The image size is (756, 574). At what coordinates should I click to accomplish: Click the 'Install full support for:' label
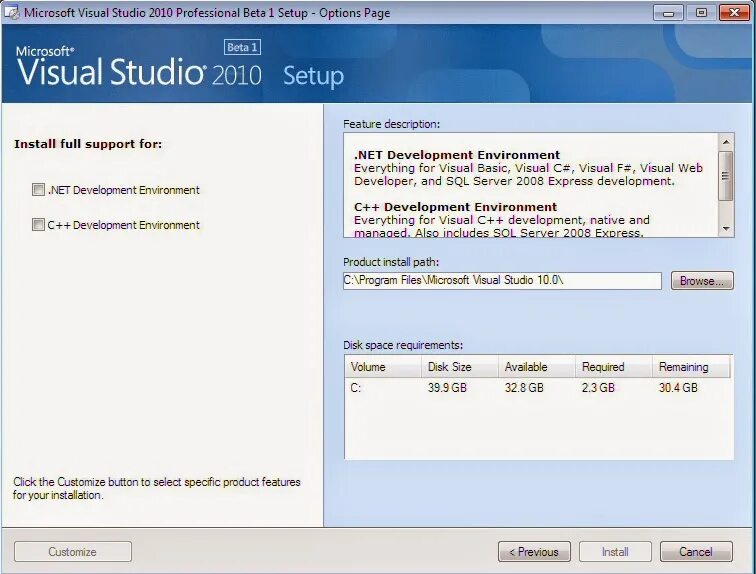88,144
